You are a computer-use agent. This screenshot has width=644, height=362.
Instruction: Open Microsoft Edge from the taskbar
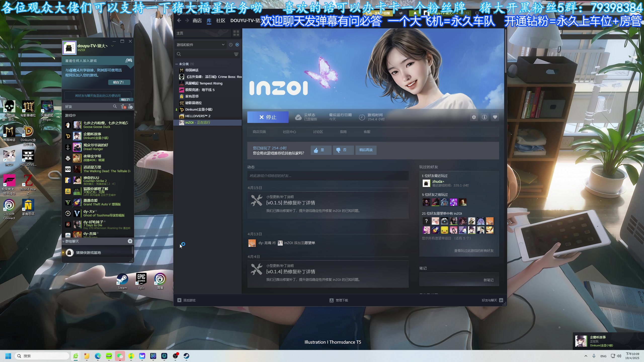[98, 356]
